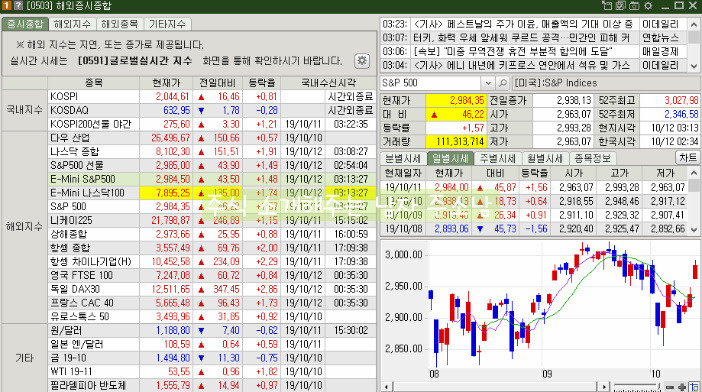Click the S&P 500 symbol input field
The height and width of the screenshot is (392, 702).
[x=431, y=83]
